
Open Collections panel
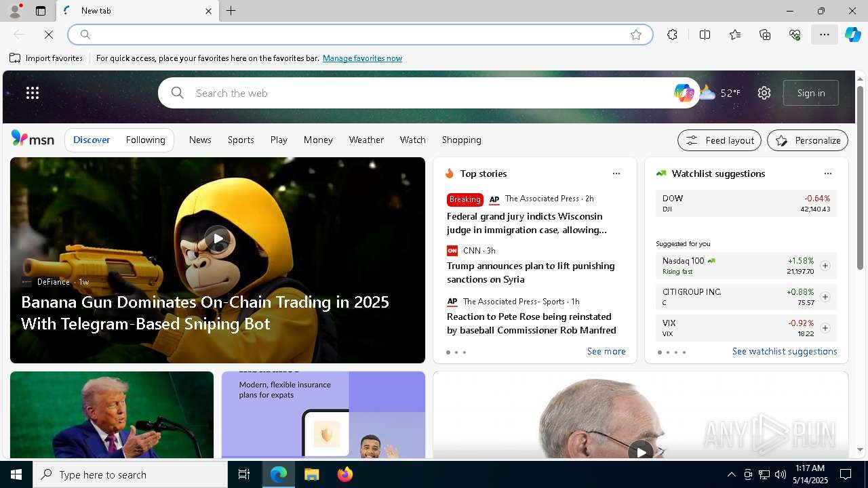coord(765,35)
